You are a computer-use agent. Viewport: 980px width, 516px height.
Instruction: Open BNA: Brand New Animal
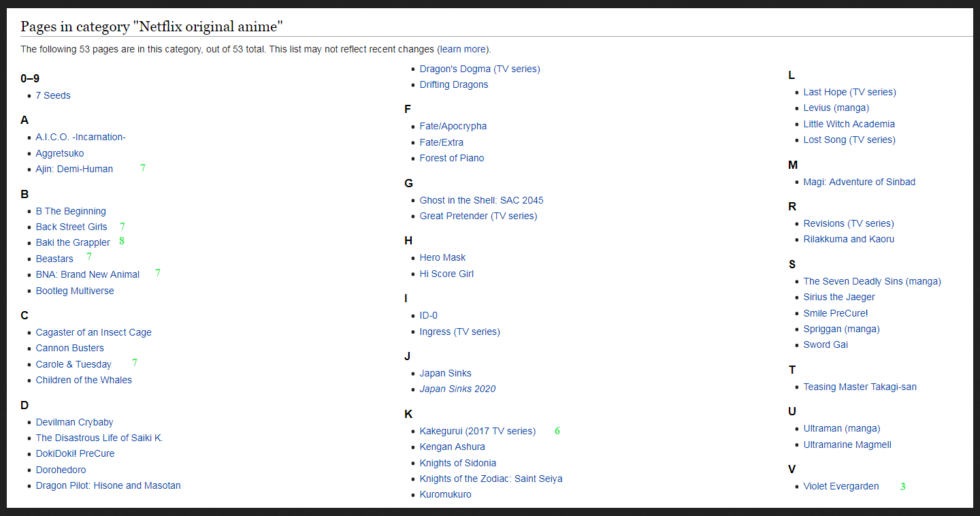pos(88,274)
